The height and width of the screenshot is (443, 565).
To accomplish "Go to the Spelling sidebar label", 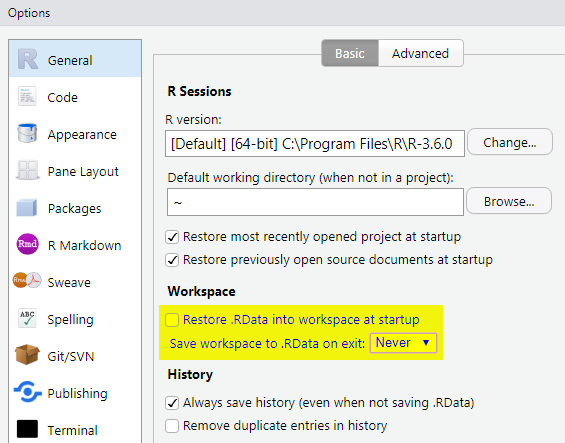I will pos(71,320).
